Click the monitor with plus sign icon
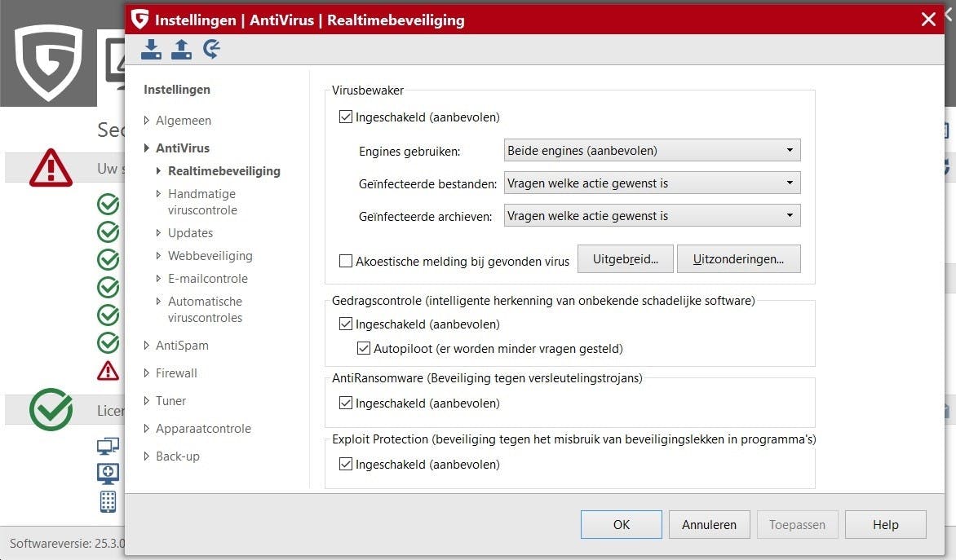The image size is (956, 560). coord(108,474)
